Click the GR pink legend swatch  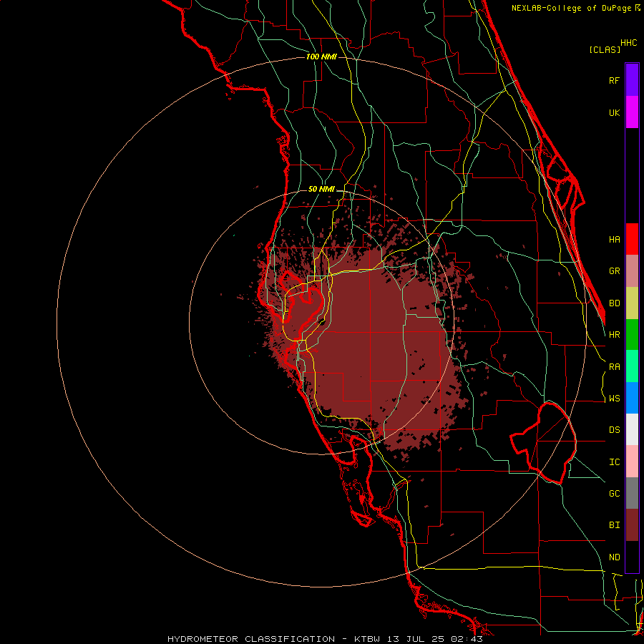point(632,271)
